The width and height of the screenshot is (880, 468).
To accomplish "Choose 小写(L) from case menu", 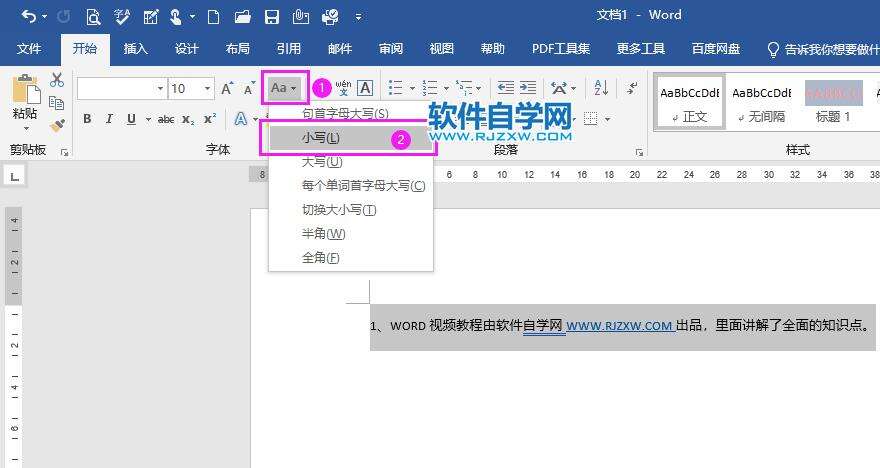I will tap(351, 137).
